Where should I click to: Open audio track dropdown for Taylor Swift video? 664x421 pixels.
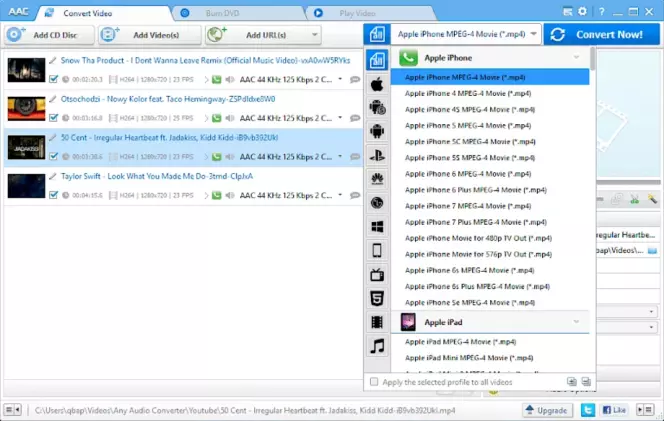click(340, 195)
